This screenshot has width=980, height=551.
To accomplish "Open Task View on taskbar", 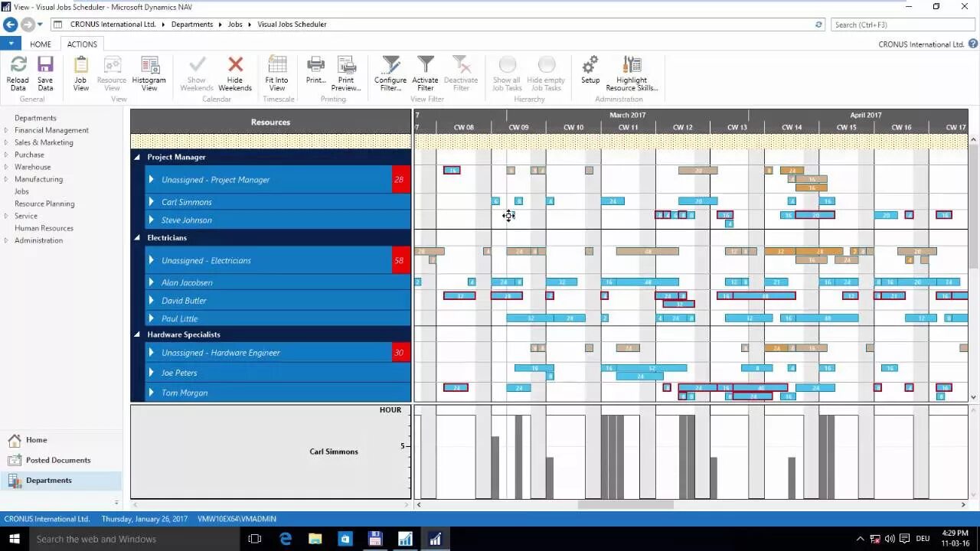I will (x=255, y=539).
